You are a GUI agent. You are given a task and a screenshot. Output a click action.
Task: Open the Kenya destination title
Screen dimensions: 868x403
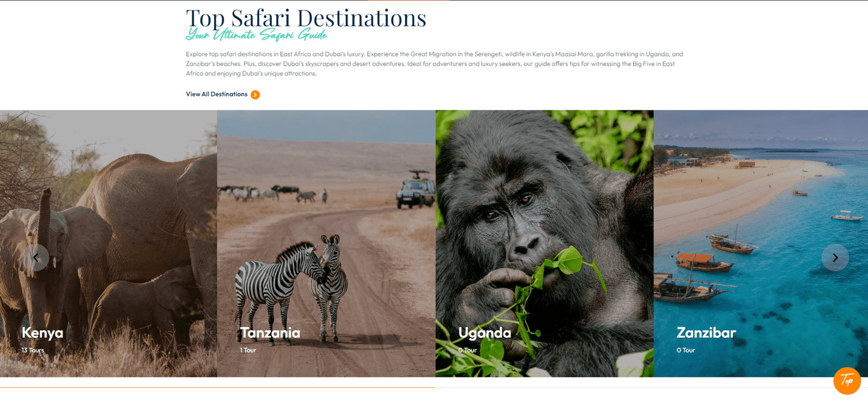tap(42, 332)
